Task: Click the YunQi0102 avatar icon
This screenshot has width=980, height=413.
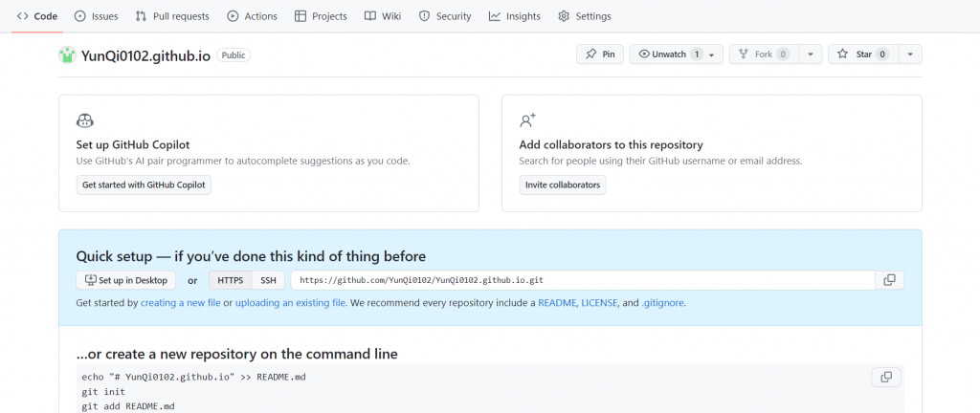Action: (x=68, y=54)
